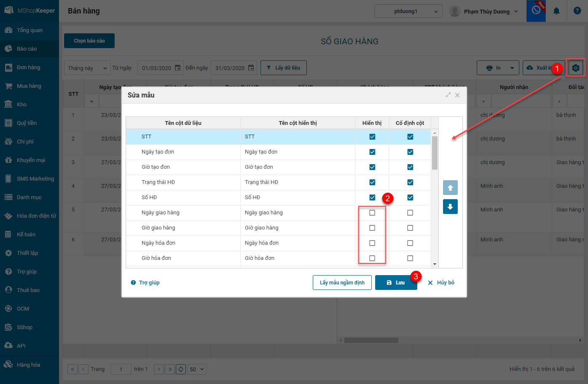
Task: Click Lấy dữ liệu filter button
Action: (283, 68)
